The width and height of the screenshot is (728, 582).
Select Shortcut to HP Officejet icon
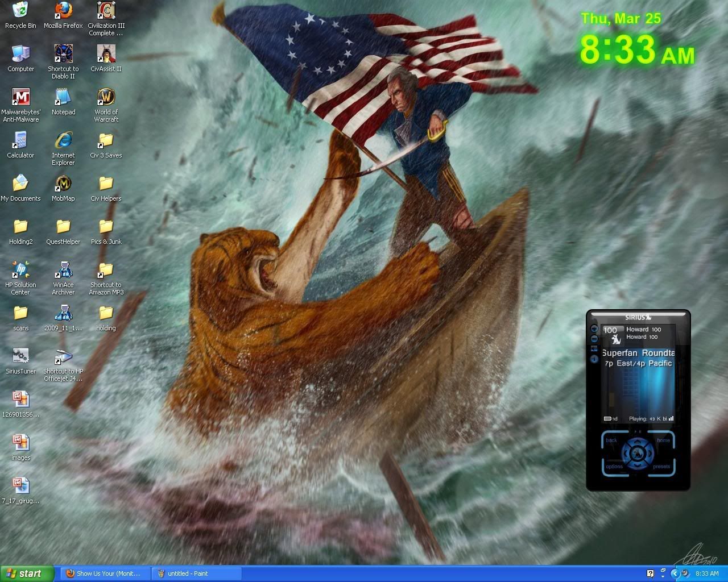[63, 364]
